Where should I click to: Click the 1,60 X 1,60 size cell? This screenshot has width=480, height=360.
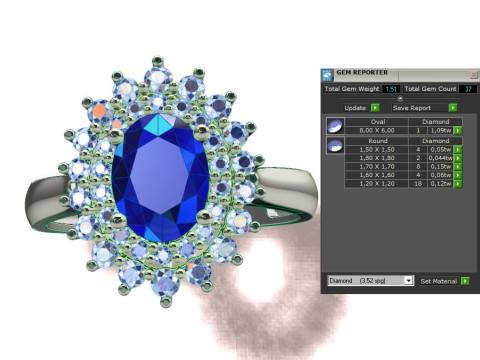coord(377,175)
